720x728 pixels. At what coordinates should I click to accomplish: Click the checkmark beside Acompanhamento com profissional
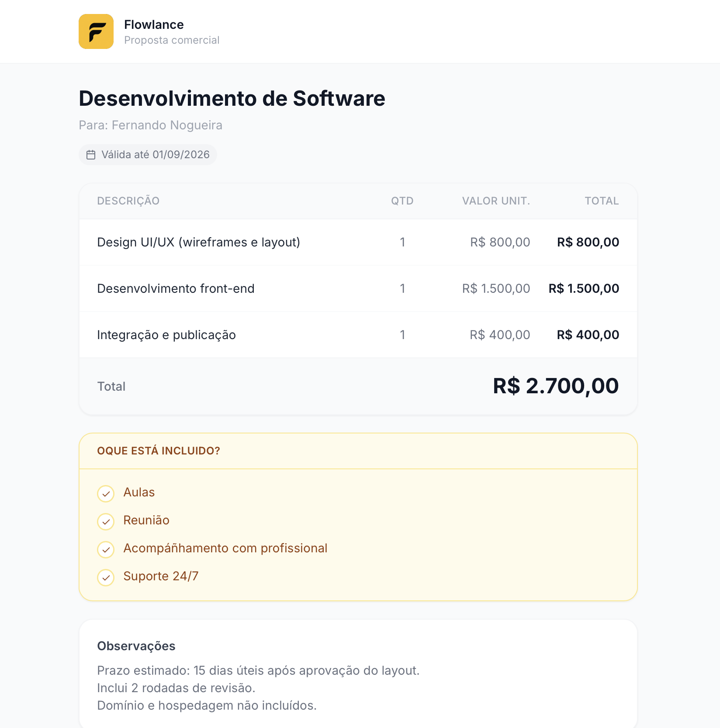pyautogui.click(x=106, y=550)
